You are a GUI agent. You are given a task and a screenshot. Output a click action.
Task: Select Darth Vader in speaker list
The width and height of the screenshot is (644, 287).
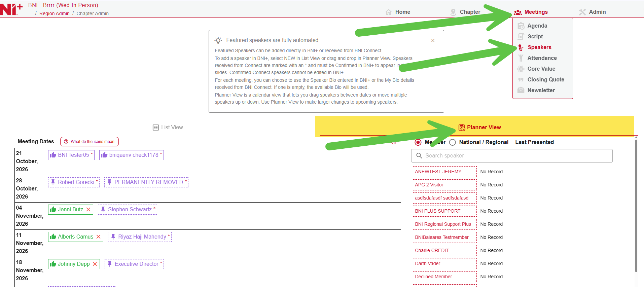coord(444,263)
